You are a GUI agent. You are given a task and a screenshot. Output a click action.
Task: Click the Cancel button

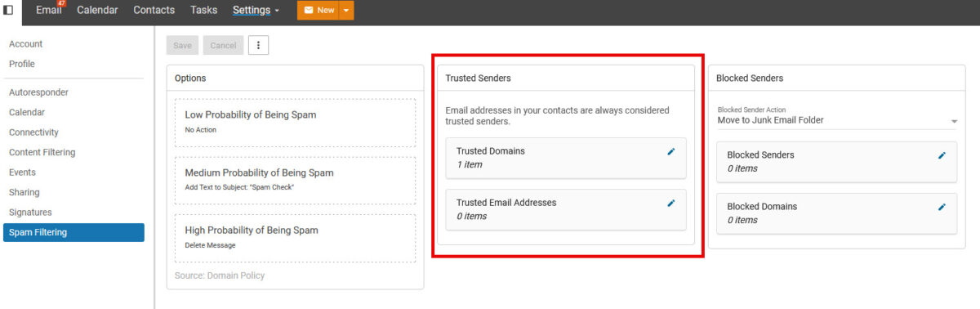223,45
